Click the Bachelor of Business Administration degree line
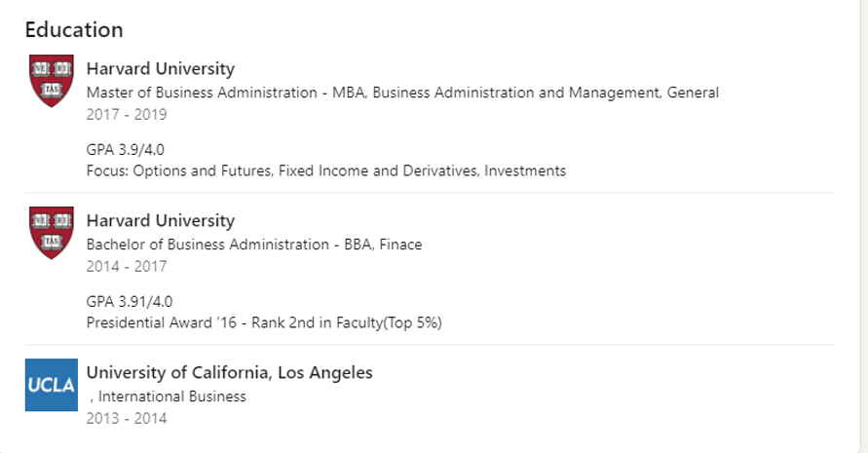 coord(254,245)
